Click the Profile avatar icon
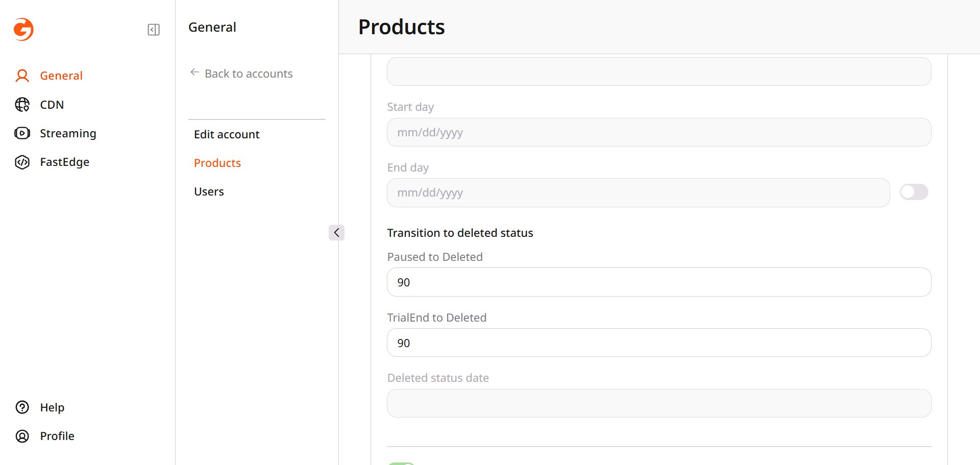The height and width of the screenshot is (465, 980). (22, 436)
